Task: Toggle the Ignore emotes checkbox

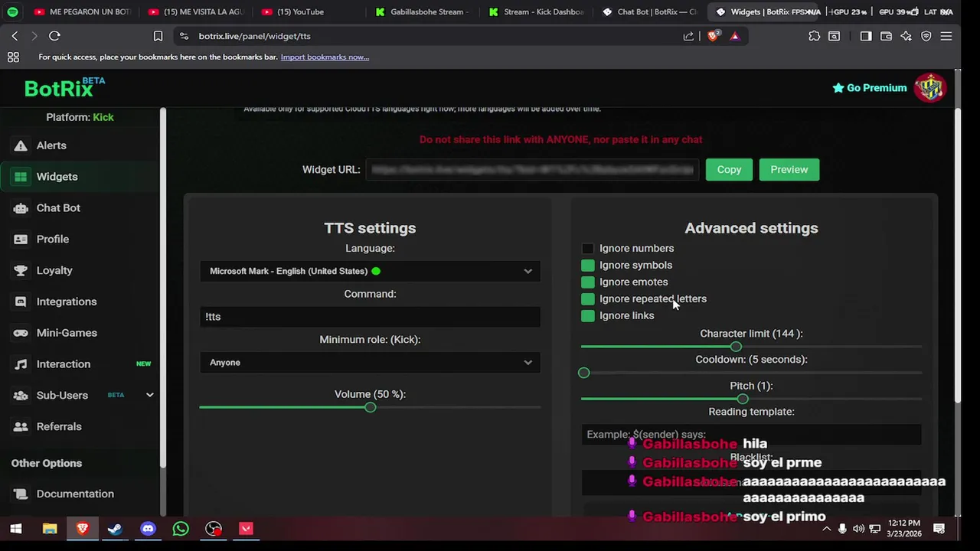Action: click(x=587, y=282)
